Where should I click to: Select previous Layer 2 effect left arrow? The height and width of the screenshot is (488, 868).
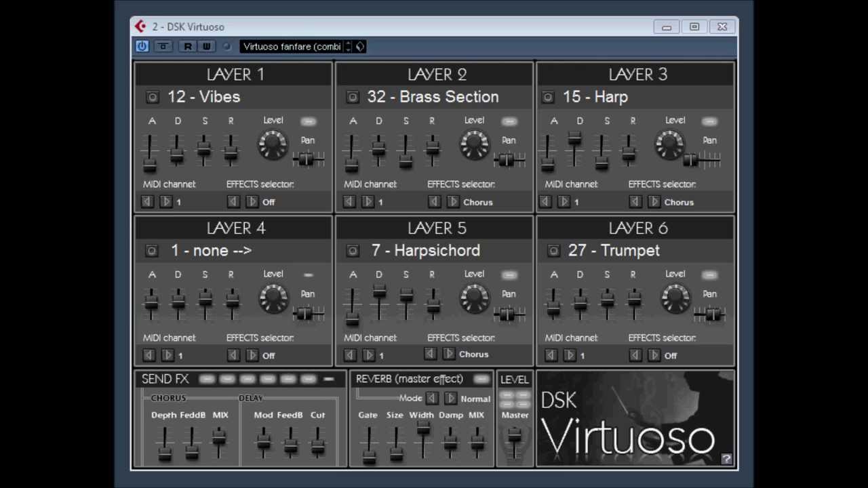tap(434, 201)
